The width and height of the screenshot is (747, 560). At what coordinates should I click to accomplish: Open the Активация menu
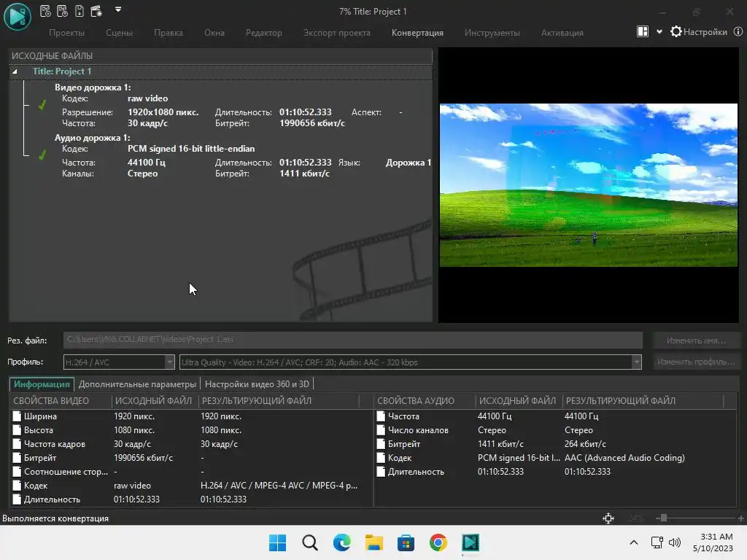(562, 33)
